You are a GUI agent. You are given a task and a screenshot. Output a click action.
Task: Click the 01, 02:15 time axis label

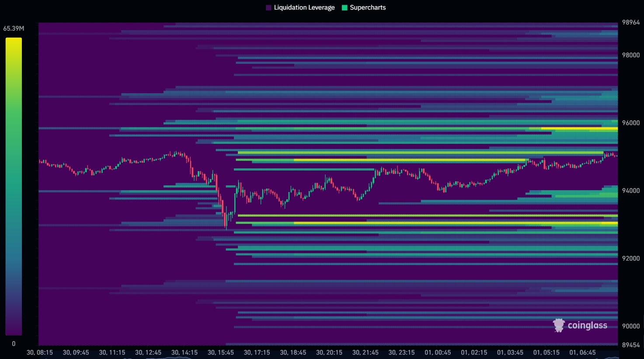pyautogui.click(x=474, y=352)
